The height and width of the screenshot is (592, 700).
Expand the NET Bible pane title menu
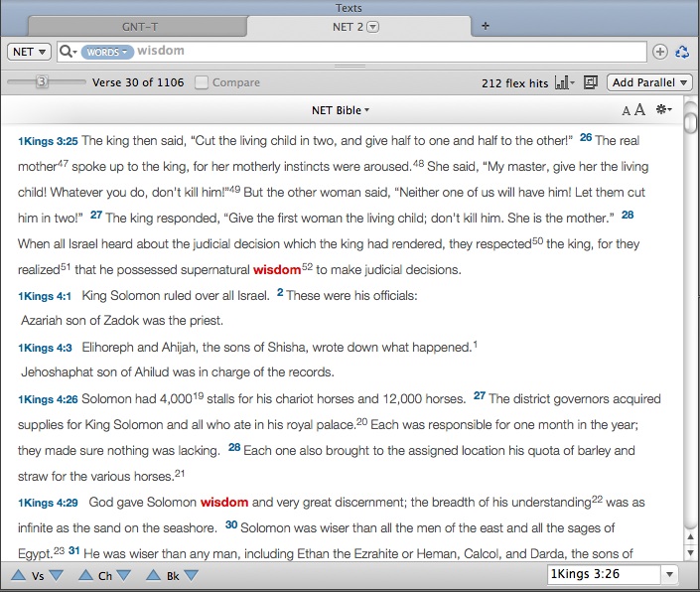tap(342, 110)
